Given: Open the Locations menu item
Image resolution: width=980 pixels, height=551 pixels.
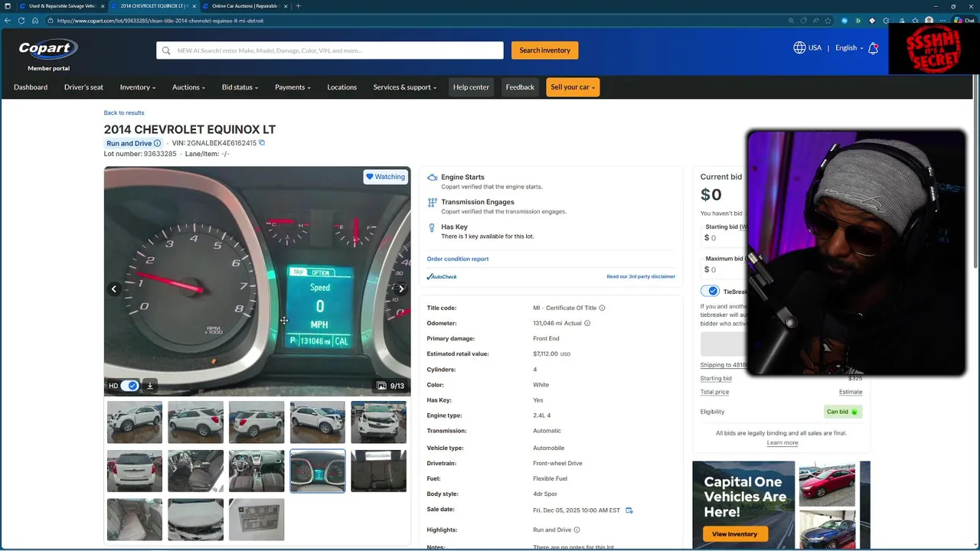Looking at the screenshot, I should [341, 87].
